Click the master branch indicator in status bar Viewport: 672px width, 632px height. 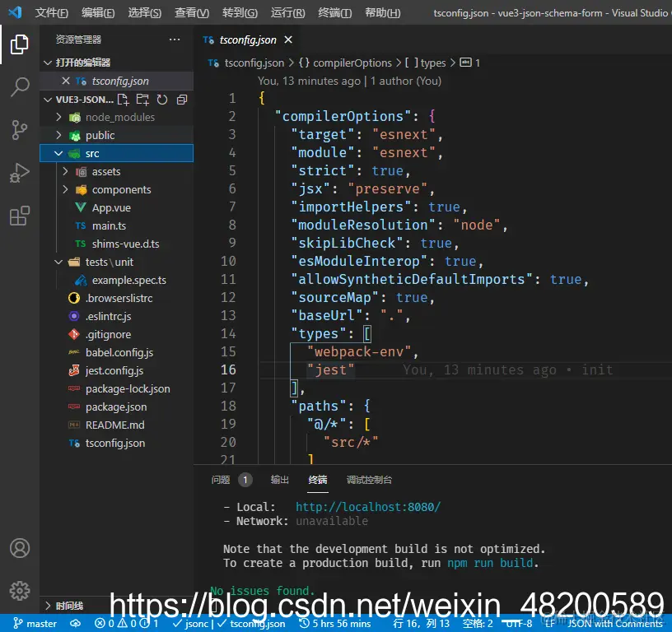point(35,624)
